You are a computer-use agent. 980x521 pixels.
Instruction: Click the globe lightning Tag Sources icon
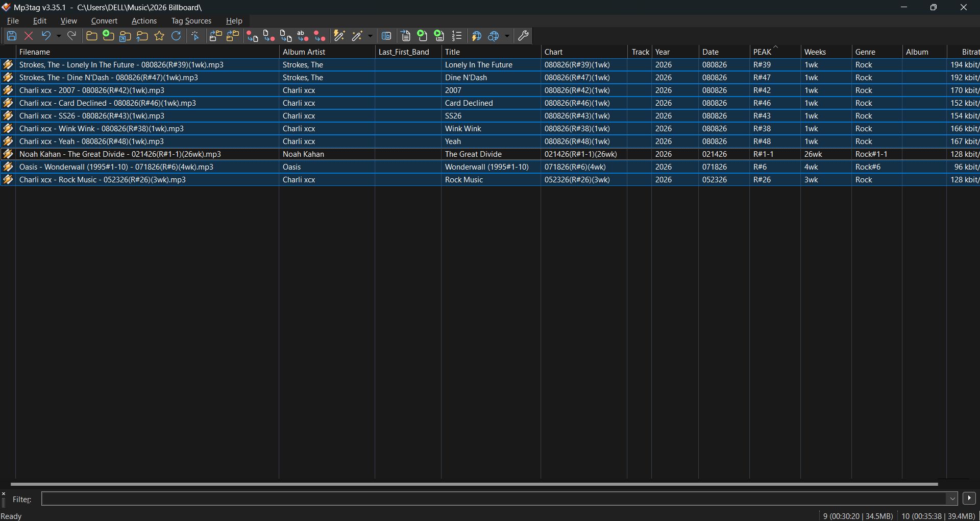(476, 36)
